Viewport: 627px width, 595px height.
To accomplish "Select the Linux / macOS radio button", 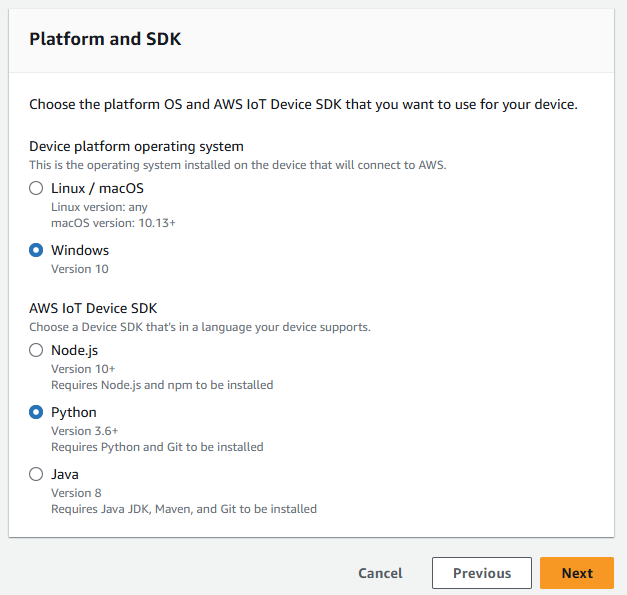I will coord(36,189).
